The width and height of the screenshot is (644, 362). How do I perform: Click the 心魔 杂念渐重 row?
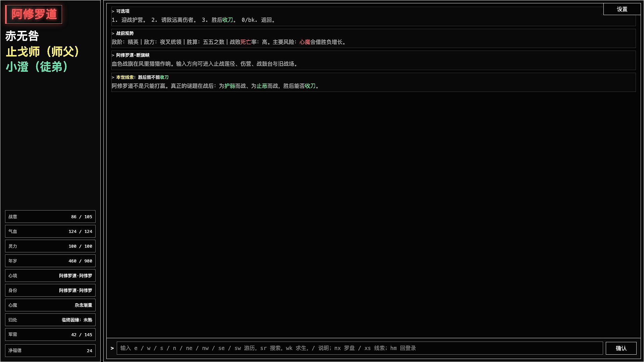point(50,305)
